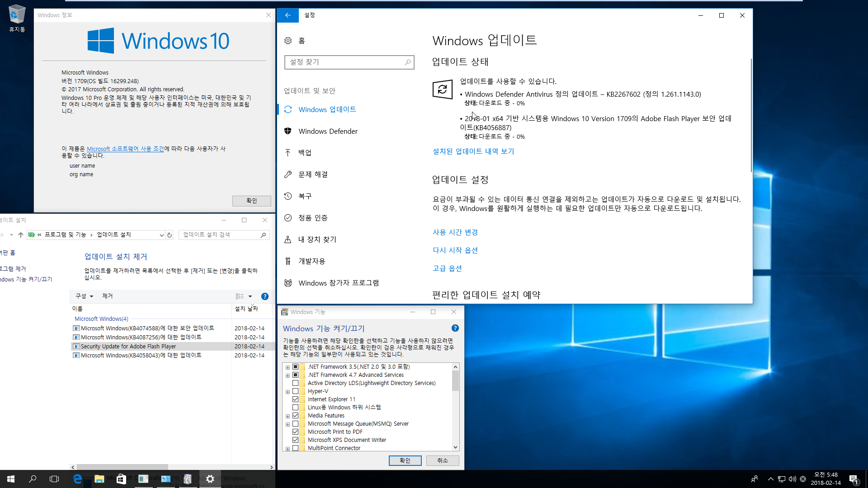The height and width of the screenshot is (488, 868).
Task: Click the search magnifier in Settings search box
Action: click(407, 62)
